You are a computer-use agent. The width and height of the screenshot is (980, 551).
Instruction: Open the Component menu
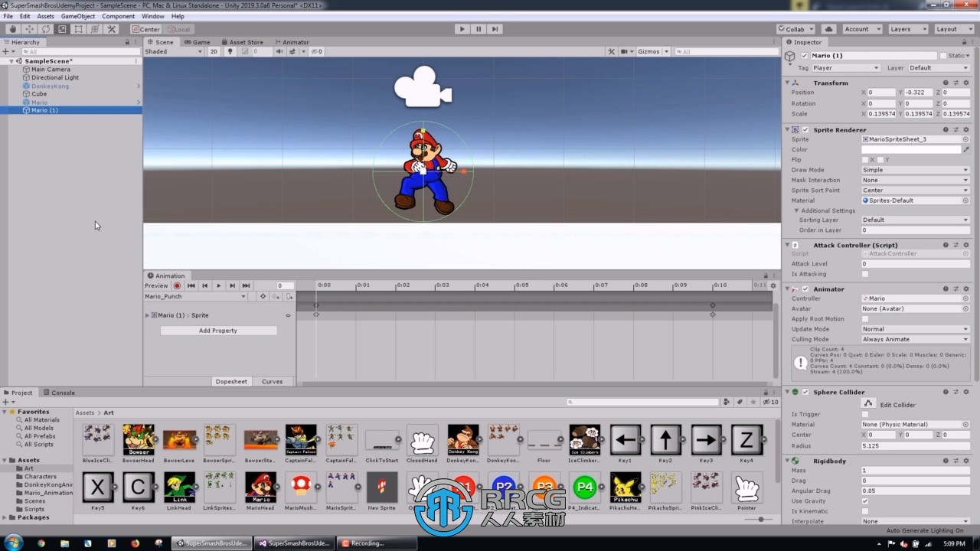click(x=119, y=16)
